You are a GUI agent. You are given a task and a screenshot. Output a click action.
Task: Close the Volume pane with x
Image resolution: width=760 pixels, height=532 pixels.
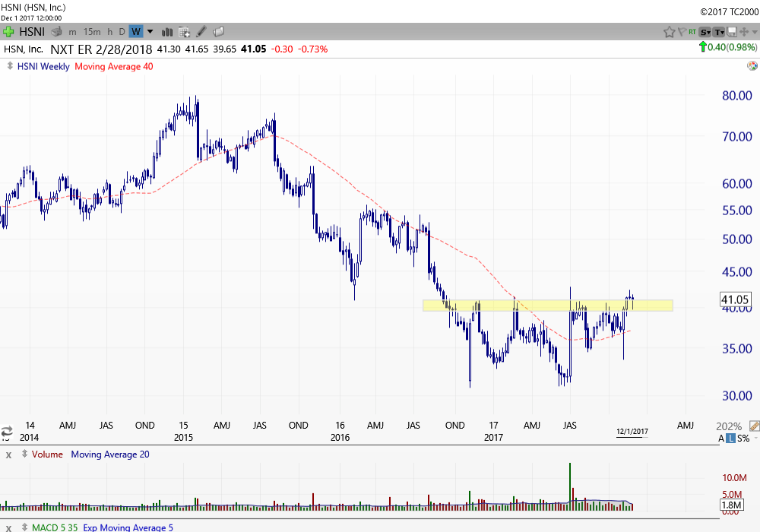click(x=8, y=454)
